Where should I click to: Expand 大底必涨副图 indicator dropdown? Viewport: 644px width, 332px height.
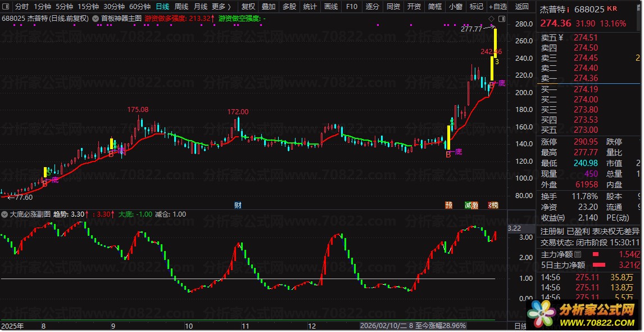[4, 214]
